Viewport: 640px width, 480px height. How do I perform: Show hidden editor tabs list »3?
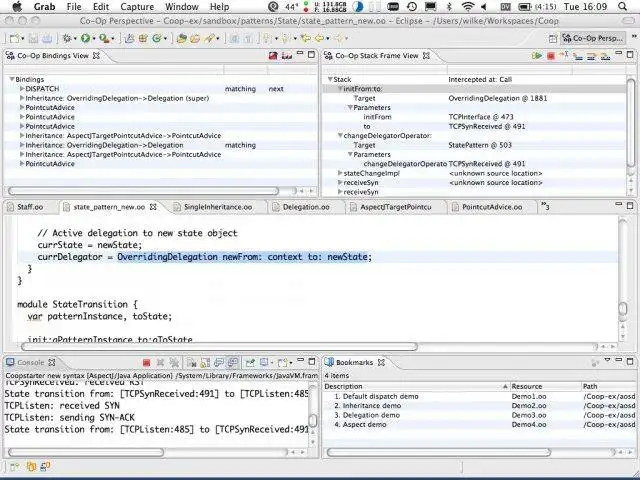(x=545, y=207)
